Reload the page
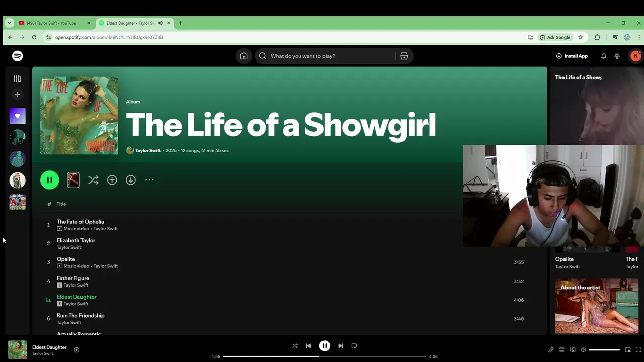 pos(34,37)
